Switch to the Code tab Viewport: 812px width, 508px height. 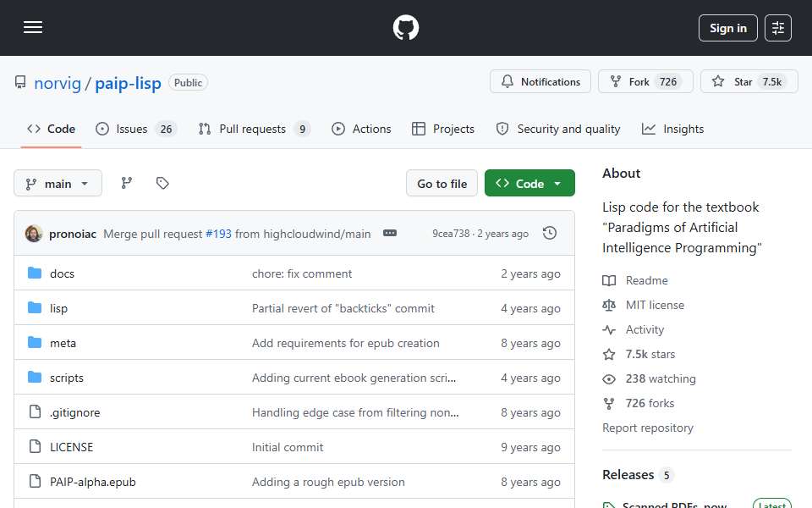tap(52, 129)
